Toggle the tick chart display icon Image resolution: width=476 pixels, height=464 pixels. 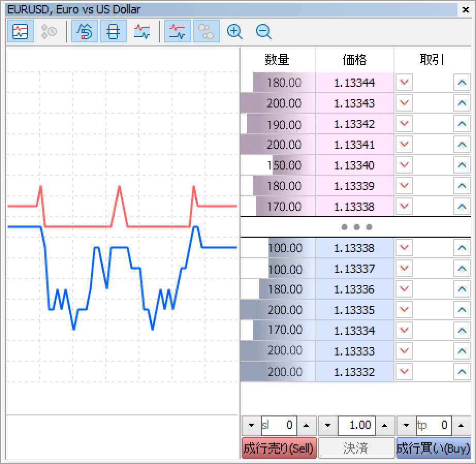pos(20,32)
